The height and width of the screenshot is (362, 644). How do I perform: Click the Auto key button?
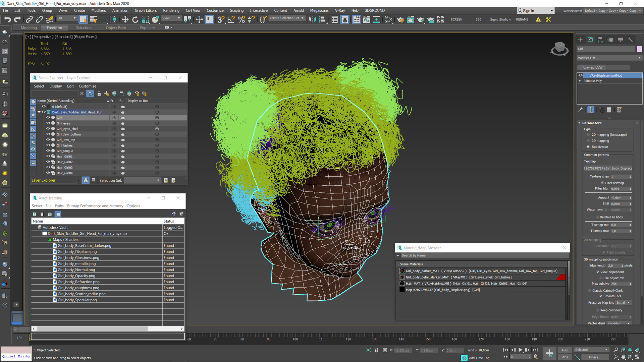[565, 350]
